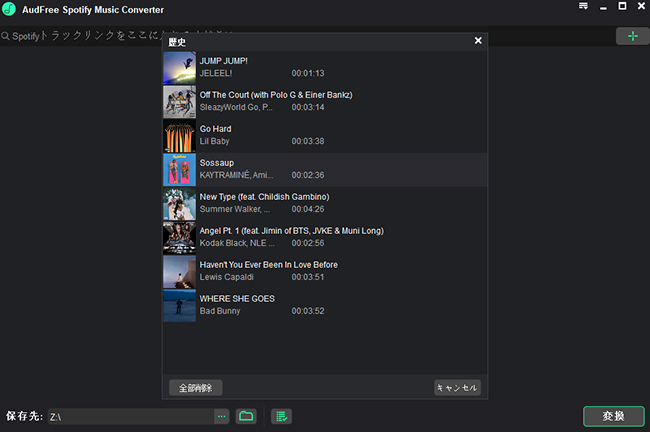Viewport: 650px width, 432px height.
Task: Select New Type (feat. Childish Gambino) title
Action: tap(264, 197)
